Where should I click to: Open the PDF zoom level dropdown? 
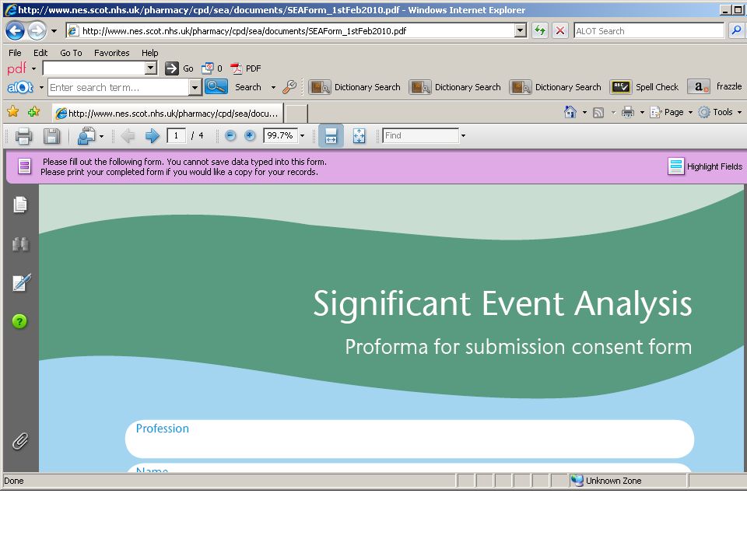[x=302, y=135]
